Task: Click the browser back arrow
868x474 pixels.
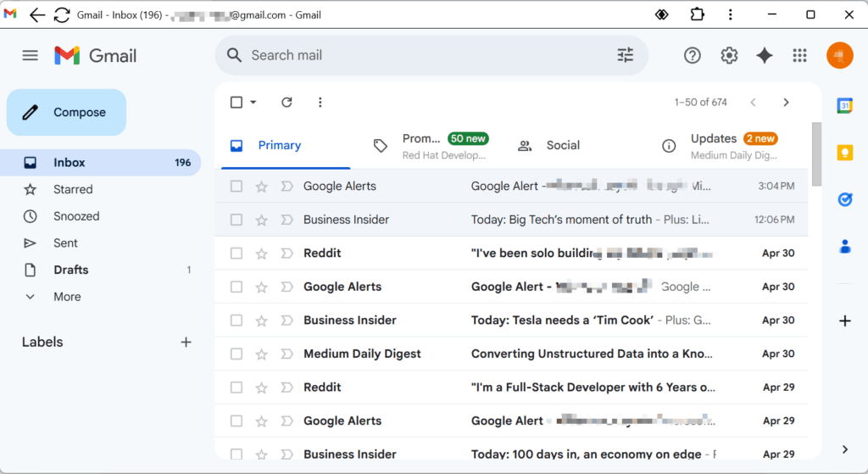Action: [37, 15]
